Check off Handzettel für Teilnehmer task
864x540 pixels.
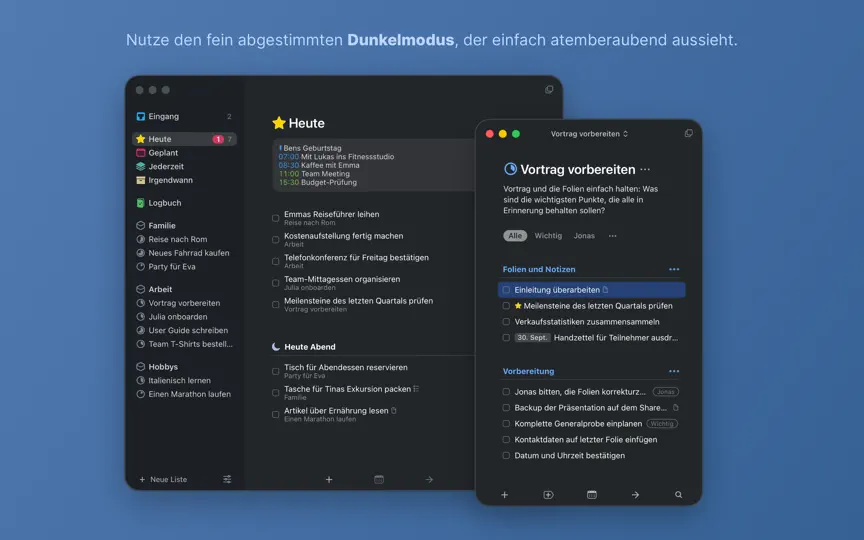(506, 338)
